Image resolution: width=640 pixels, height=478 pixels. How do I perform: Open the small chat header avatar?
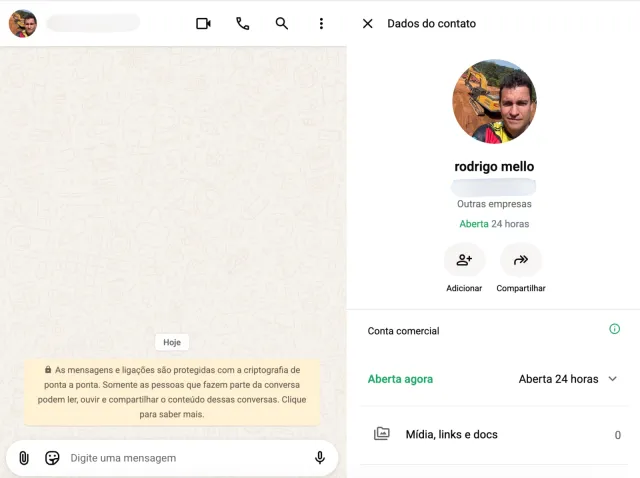point(23,24)
